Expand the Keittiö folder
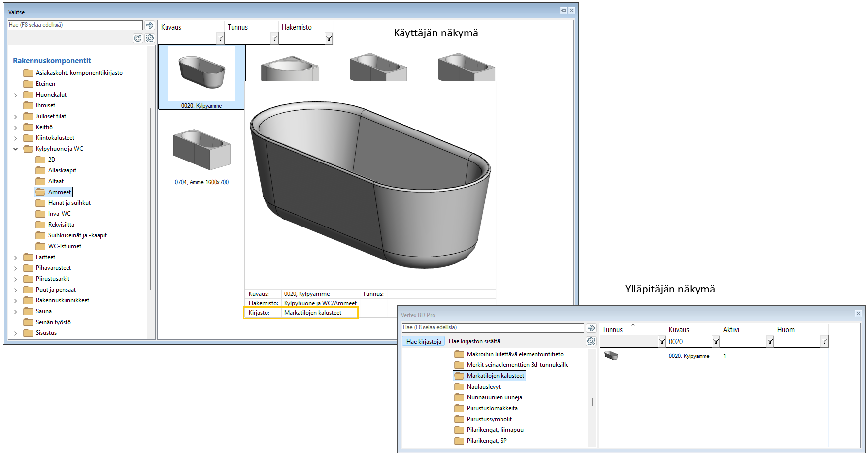 pyautogui.click(x=16, y=128)
